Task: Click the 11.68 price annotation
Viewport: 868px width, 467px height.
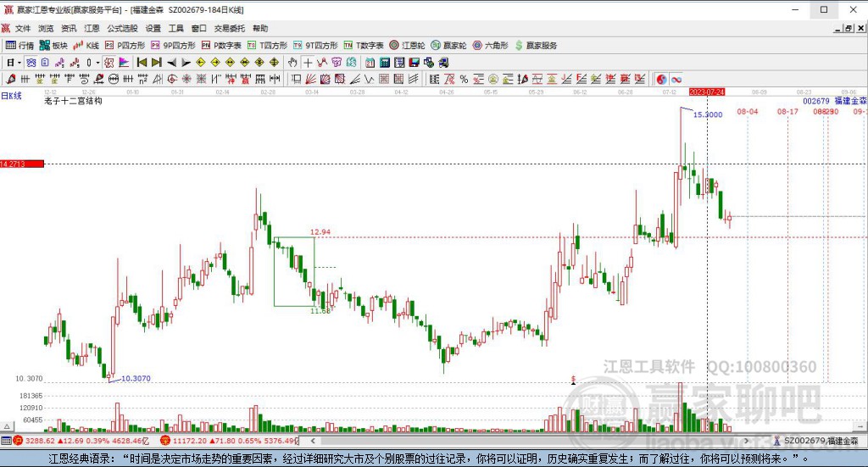Action: [320, 311]
